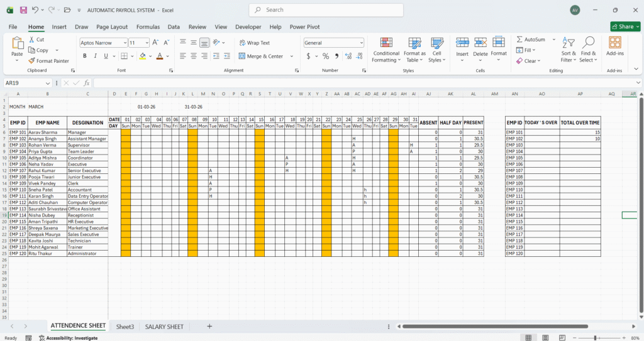644x341 pixels.
Task: Toggle Underline formatting
Action: 106,57
